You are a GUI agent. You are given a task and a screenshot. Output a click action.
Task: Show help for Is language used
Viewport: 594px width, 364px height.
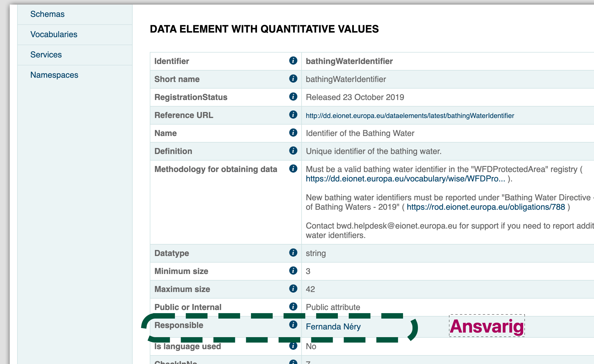tap(293, 346)
